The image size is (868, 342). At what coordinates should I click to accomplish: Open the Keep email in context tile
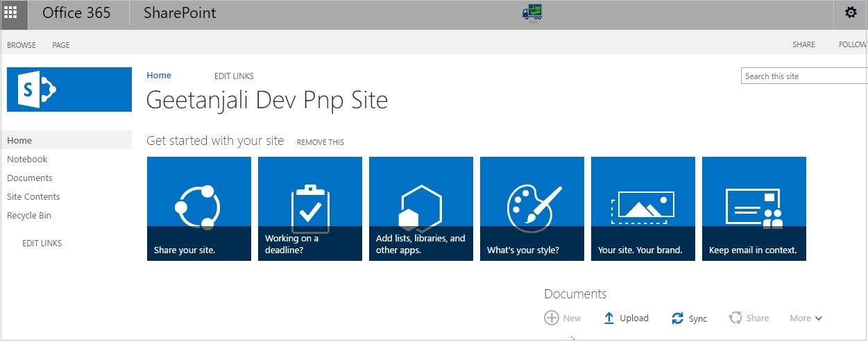754,209
